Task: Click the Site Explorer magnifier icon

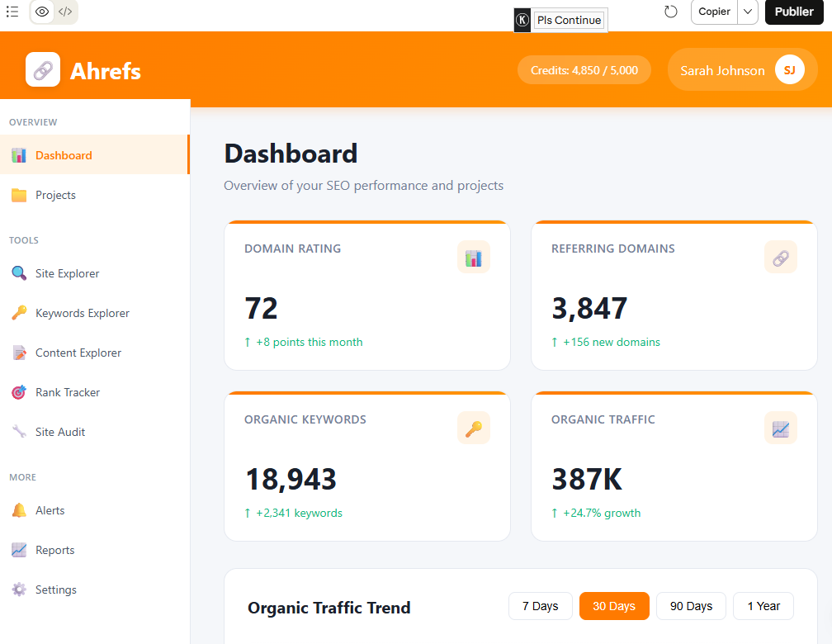Action: coord(19,273)
